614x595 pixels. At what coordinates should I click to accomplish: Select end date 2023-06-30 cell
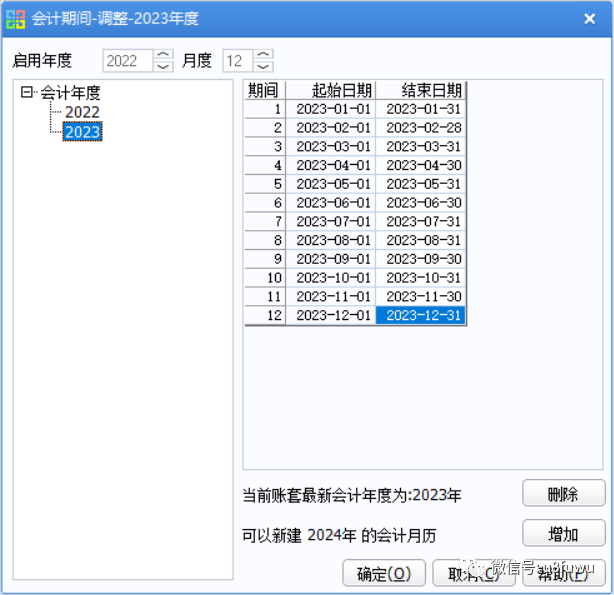[x=421, y=203]
